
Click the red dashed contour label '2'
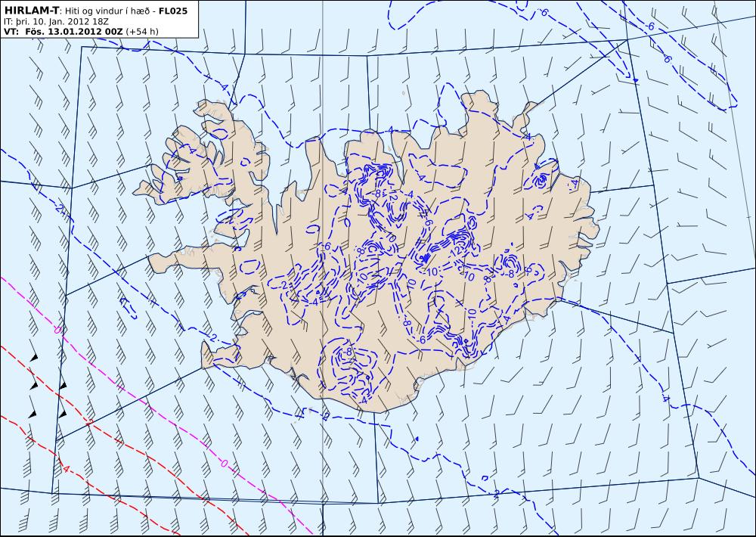point(89,423)
